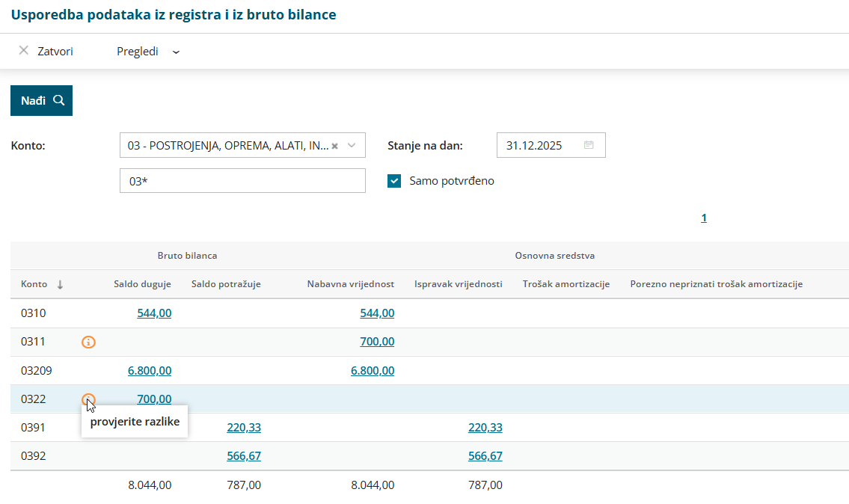Toggle the Samo potvrđeno checkbox
This screenshot has height=504, width=849.
[395, 180]
